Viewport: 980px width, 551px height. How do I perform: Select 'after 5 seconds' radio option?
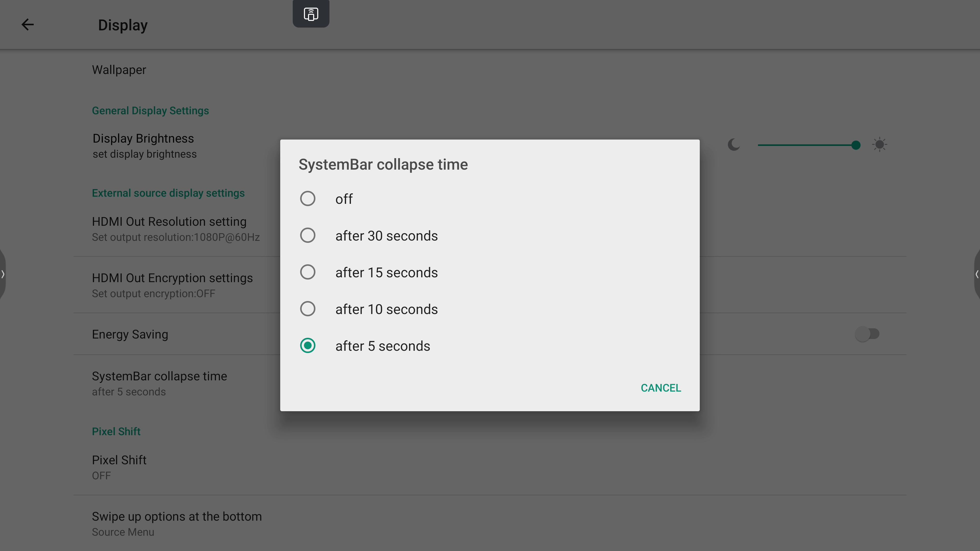pos(490,346)
